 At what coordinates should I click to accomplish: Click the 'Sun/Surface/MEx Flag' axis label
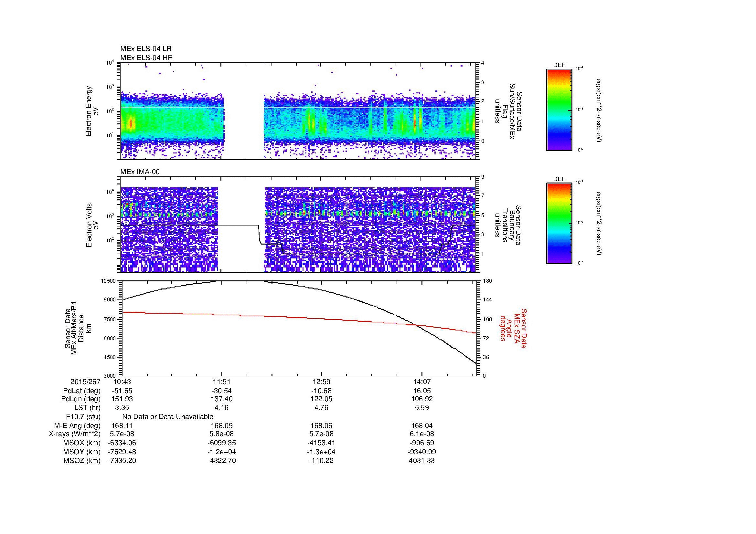click(508, 111)
